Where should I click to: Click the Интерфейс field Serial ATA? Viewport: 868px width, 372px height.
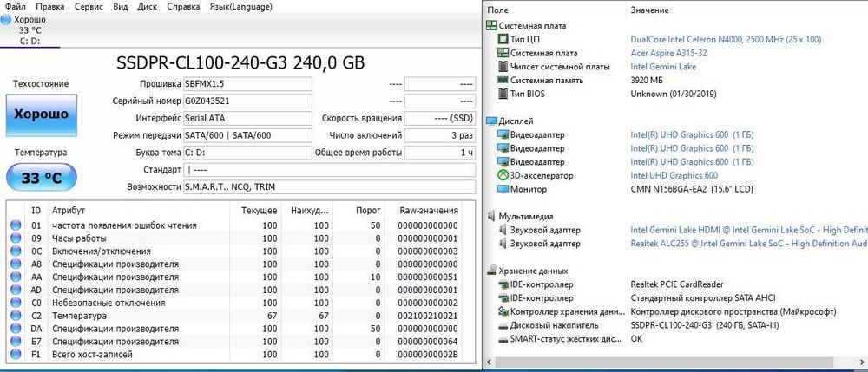click(247, 118)
